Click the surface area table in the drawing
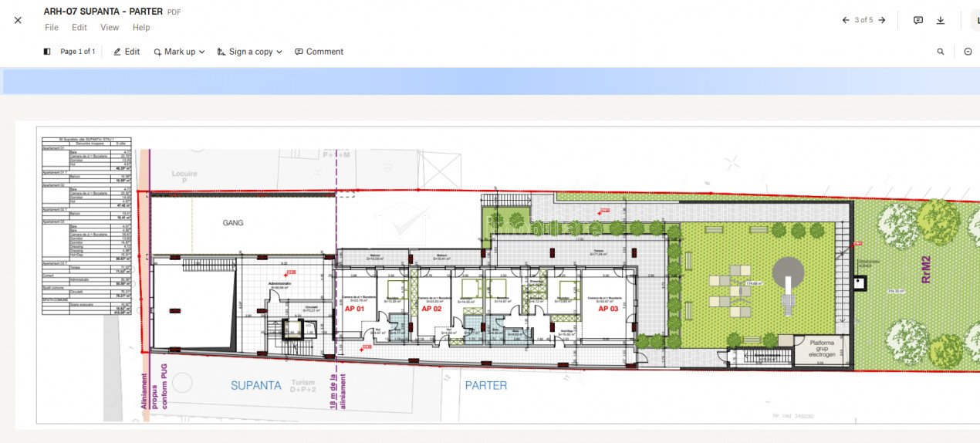980x443 pixels. (86, 225)
